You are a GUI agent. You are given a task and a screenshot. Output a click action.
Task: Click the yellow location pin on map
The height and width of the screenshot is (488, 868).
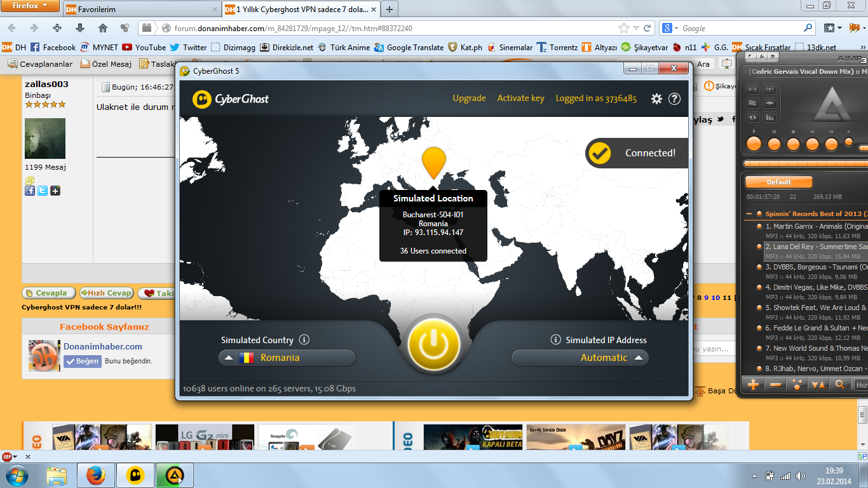pos(433,163)
